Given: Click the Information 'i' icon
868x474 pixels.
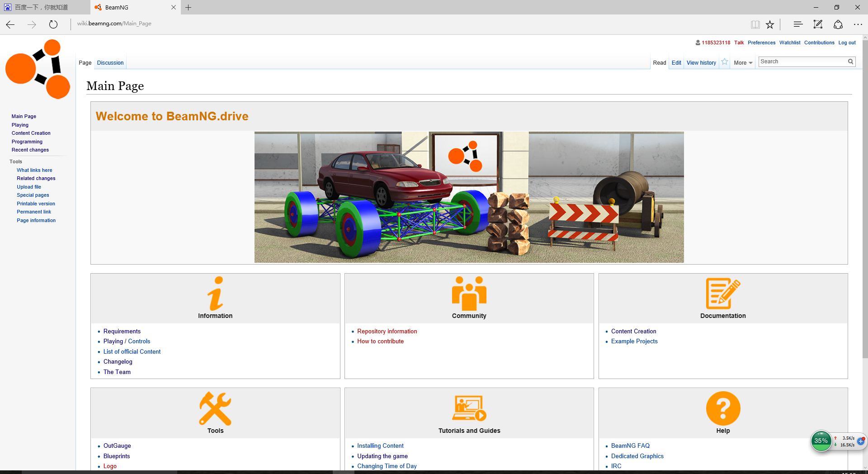Looking at the screenshot, I should point(215,293).
